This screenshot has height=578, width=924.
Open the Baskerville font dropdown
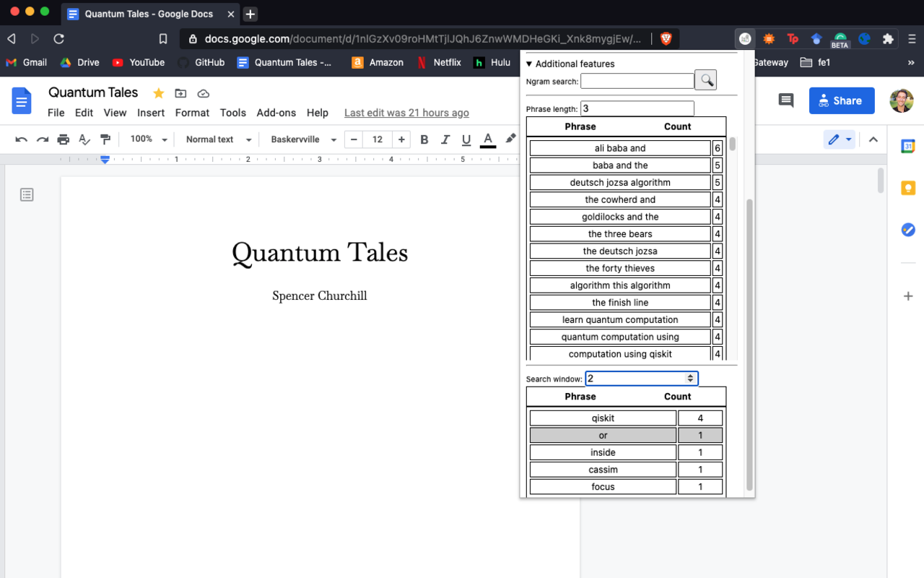[x=303, y=139]
